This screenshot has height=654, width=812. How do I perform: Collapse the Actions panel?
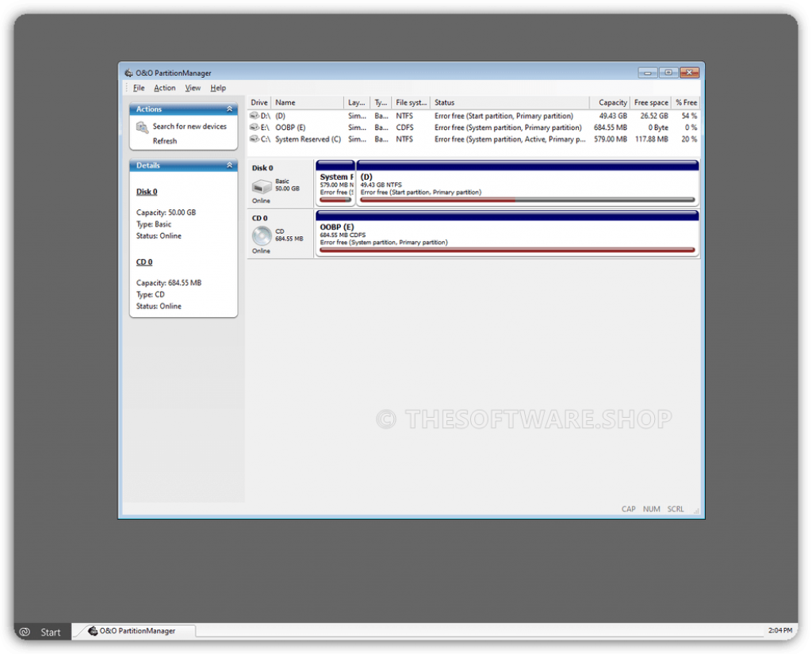click(229, 109)
